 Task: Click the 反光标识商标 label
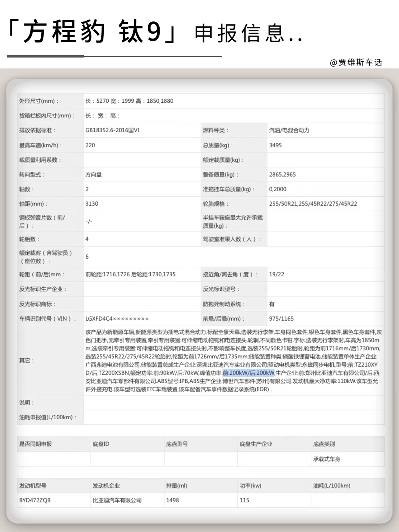coord(37,304)
